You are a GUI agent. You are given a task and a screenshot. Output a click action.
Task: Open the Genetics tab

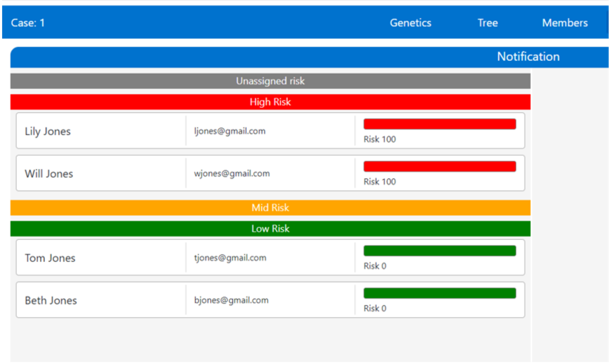411,23
